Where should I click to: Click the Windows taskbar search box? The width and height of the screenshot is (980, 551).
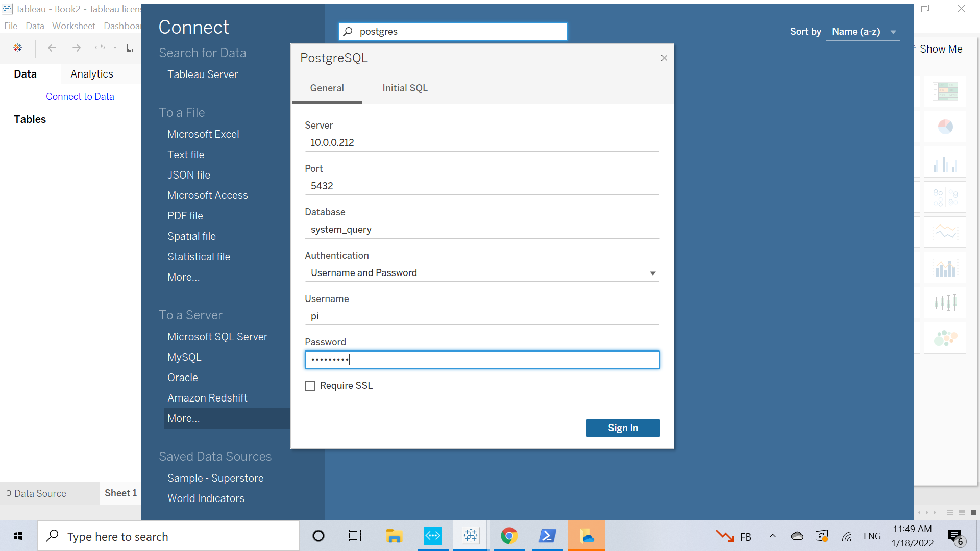coord(168,536)
